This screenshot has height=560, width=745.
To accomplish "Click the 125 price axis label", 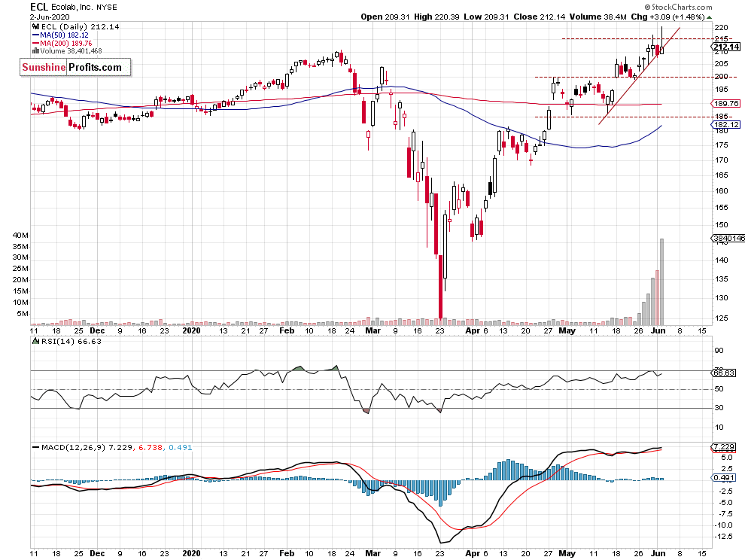I will pyautogui.click(x=721, y=318).
